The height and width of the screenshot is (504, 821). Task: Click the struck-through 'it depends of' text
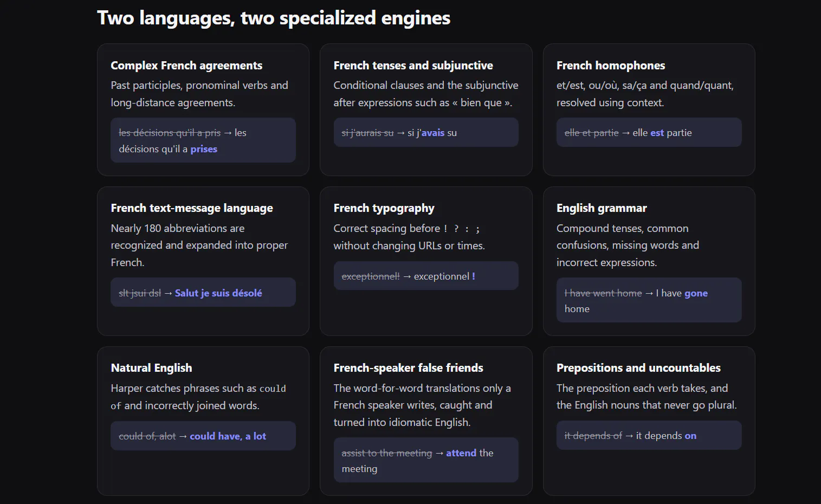(x=593, y=436)
